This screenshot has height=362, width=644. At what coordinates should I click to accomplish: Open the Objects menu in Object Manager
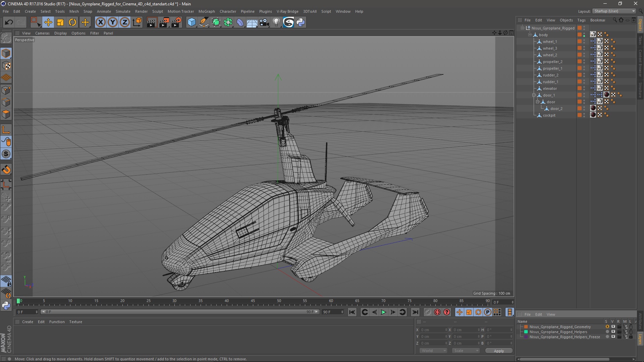[566, 20]
